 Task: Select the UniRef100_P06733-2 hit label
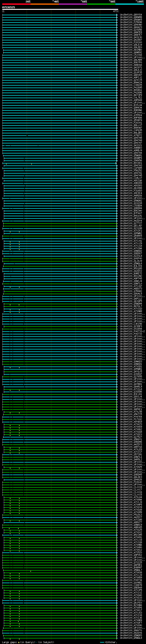pos(132,331)
